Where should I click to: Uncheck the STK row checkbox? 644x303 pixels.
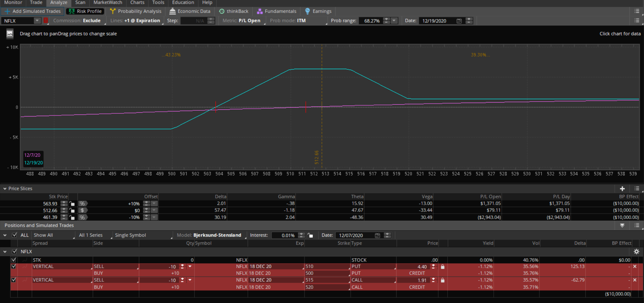14,260
